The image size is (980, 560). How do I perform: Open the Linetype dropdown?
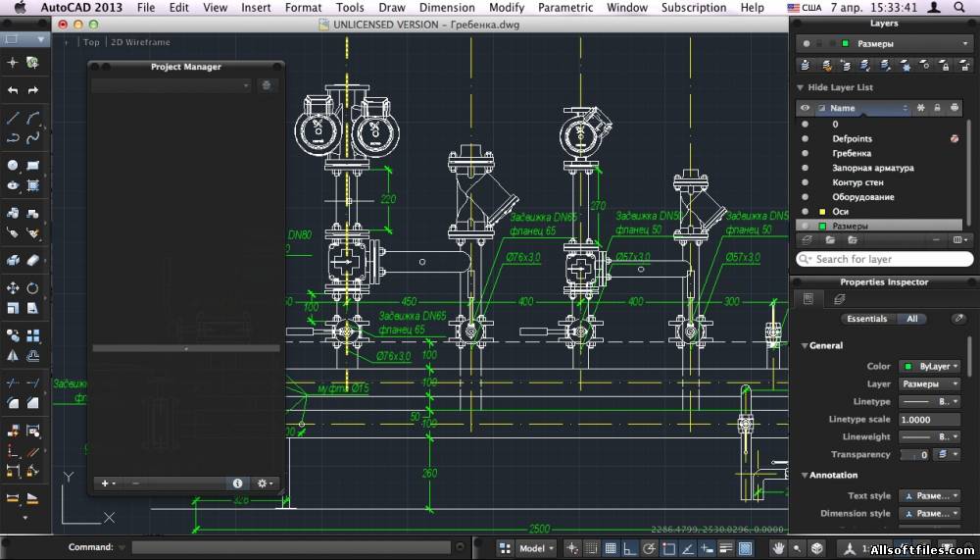pos(929,402)
